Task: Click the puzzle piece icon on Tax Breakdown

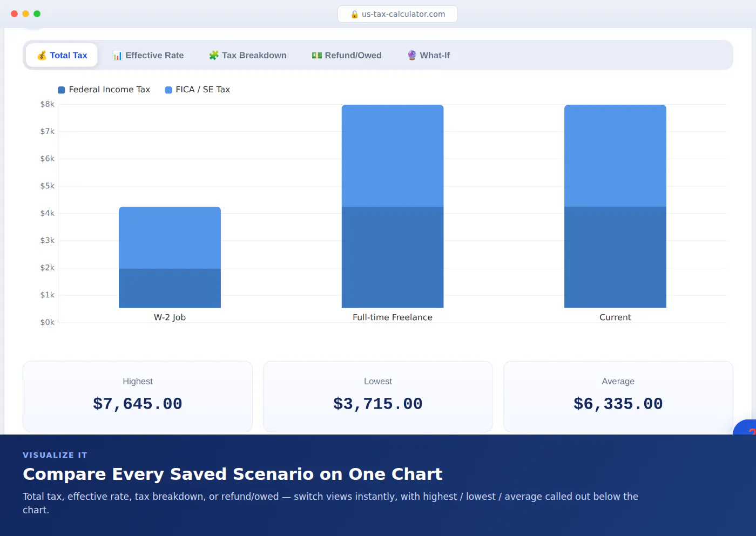Action: click(214, 55)
